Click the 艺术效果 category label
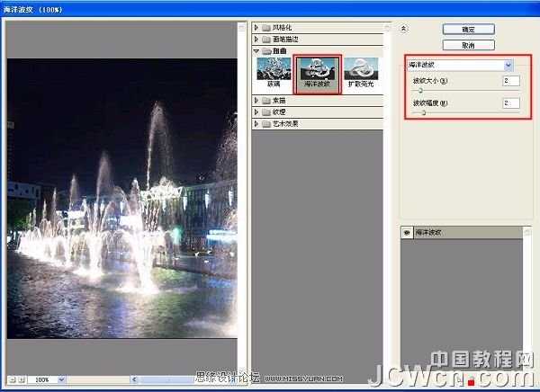The height and width of the screenshot is (392, 540). tap(285, 124)
